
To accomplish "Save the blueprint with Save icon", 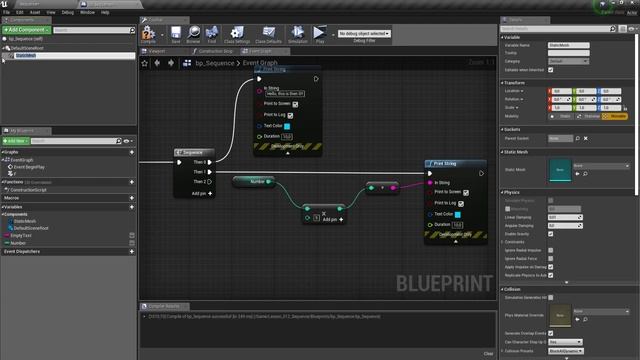I will [176, 34].
